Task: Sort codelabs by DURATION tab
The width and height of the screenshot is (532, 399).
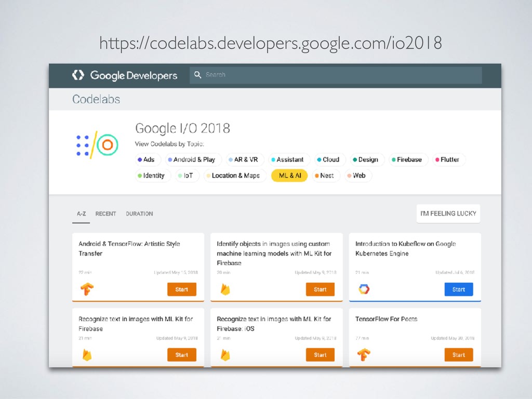Action: tap(139, 214)
